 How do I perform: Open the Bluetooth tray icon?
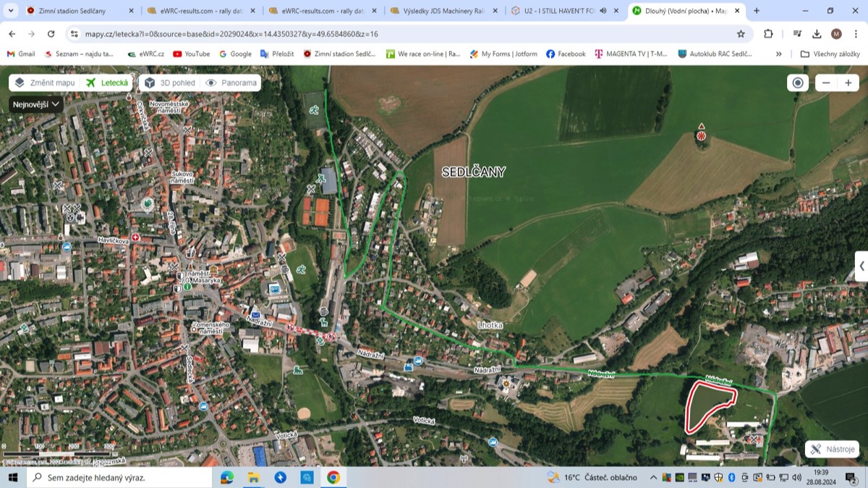pyautogui.click(x=731, y=477)
